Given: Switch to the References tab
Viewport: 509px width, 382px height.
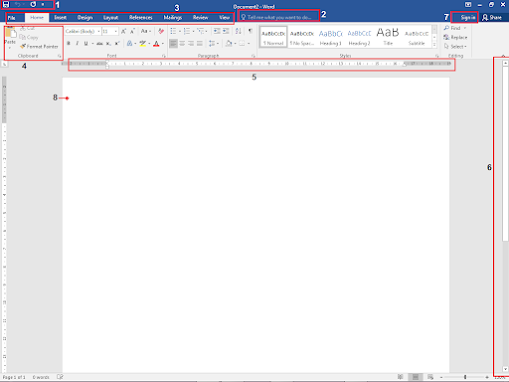Looking at the screenshot, I should coord(141,18).
